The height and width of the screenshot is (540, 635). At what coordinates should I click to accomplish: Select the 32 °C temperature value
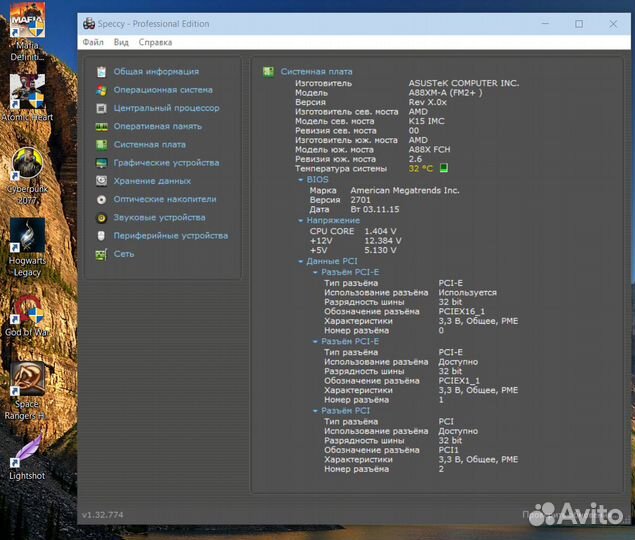tap(421, 168)
